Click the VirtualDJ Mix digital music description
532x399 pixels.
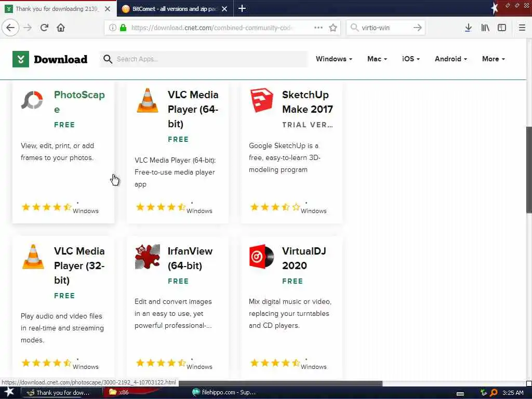[x=290, y=313]
